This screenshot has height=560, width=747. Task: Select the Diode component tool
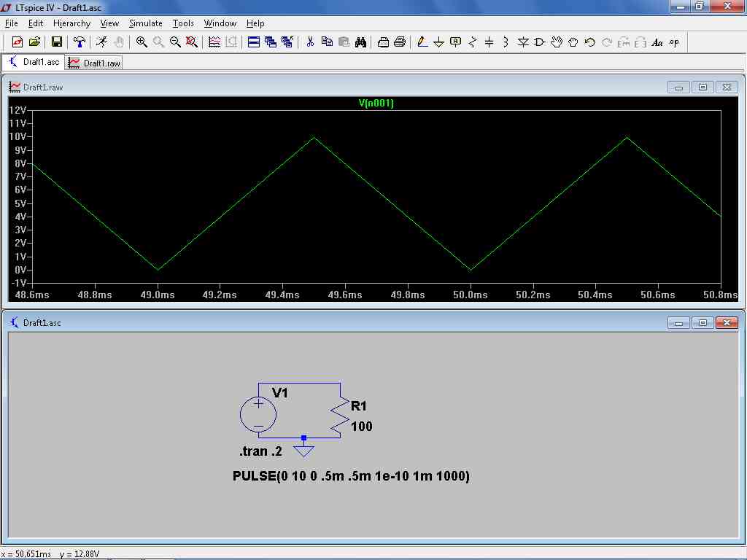coord(522,42)
